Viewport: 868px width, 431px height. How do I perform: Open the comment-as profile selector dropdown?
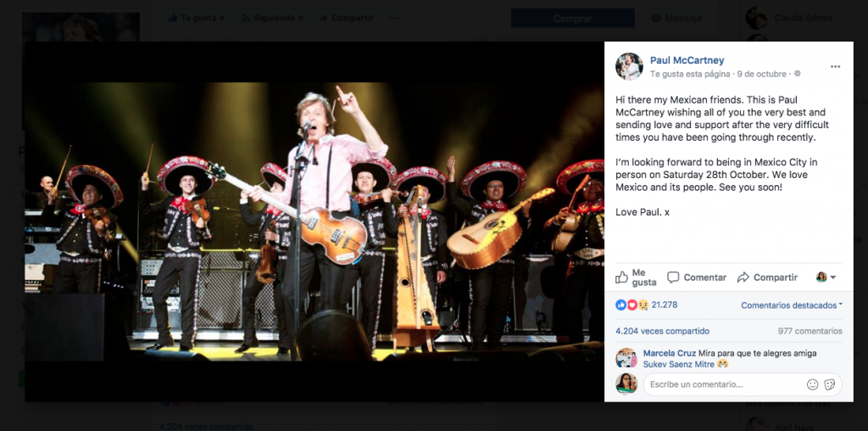(826, 277)
